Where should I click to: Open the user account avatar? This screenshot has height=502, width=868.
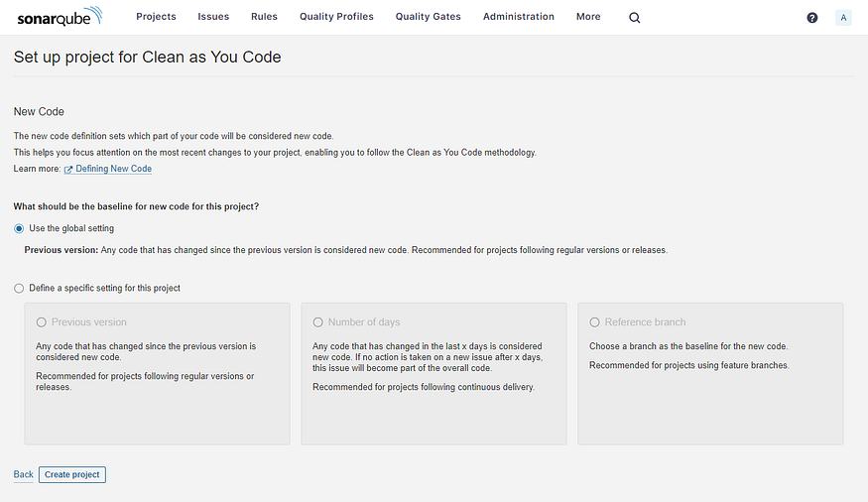coord(843,18)
